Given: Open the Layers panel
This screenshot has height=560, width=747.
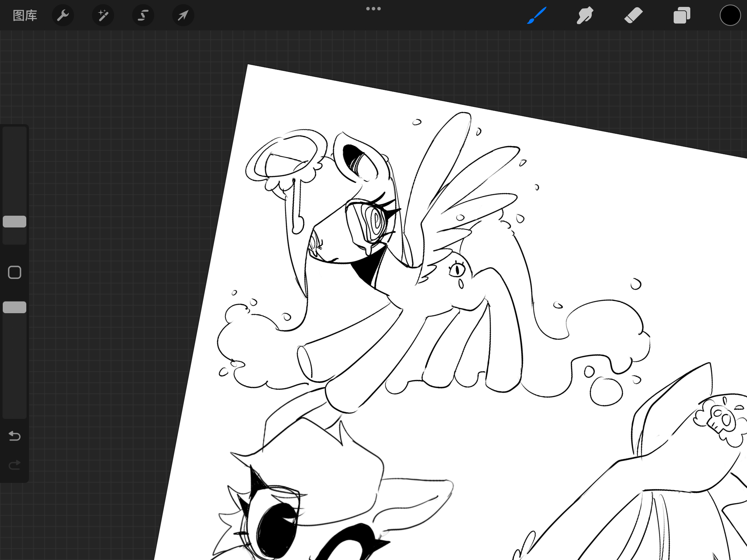Looking at the screenshot, I should (x=682, y=16).
